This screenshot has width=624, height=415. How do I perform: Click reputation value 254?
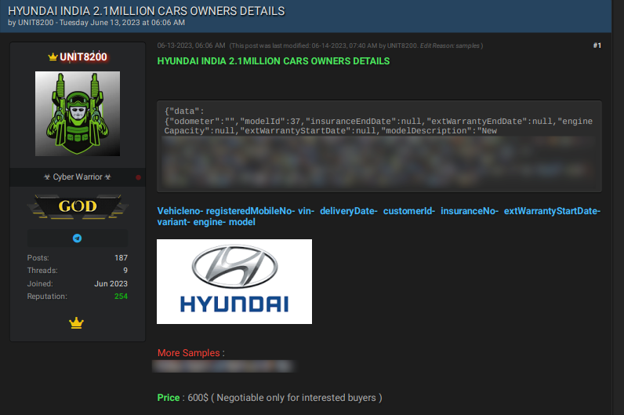click(x=121, y=296)
